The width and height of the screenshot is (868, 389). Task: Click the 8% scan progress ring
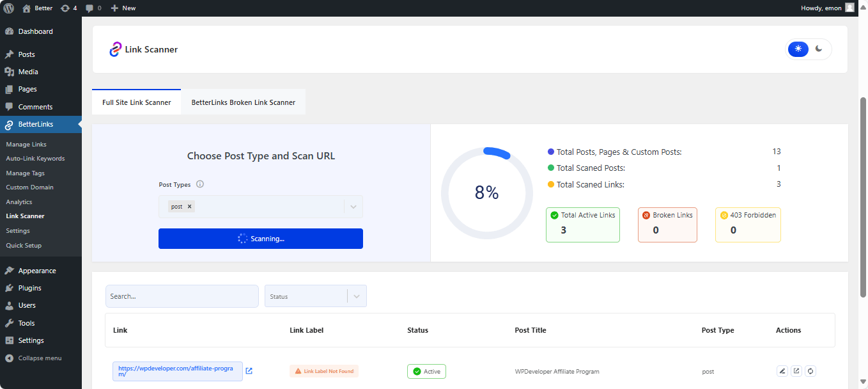coord(486,192)
